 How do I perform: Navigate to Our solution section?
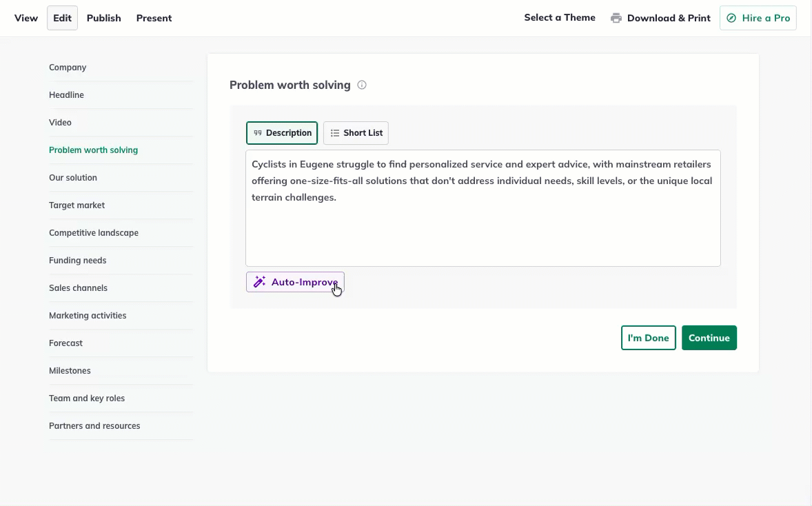pos(73,177)
